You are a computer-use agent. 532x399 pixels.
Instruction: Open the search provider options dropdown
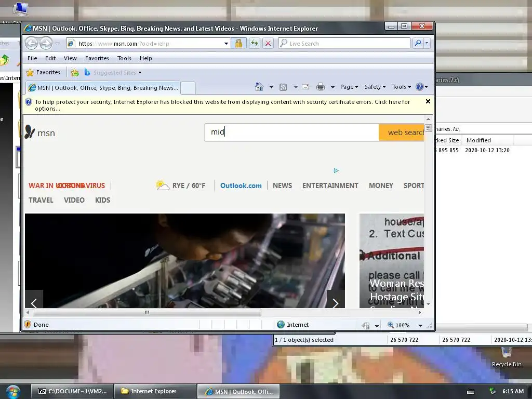[x=427, y=43]
